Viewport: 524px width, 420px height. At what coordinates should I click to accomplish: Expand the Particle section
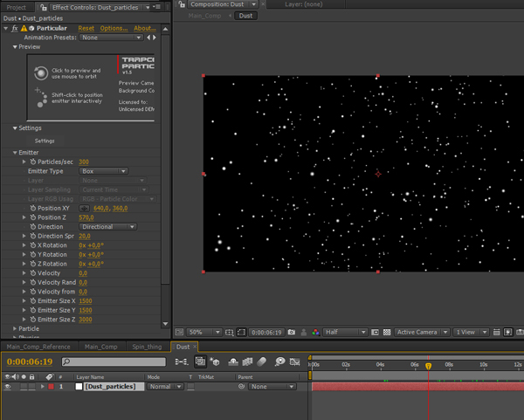pyautogui.click(x=15, y=329)
